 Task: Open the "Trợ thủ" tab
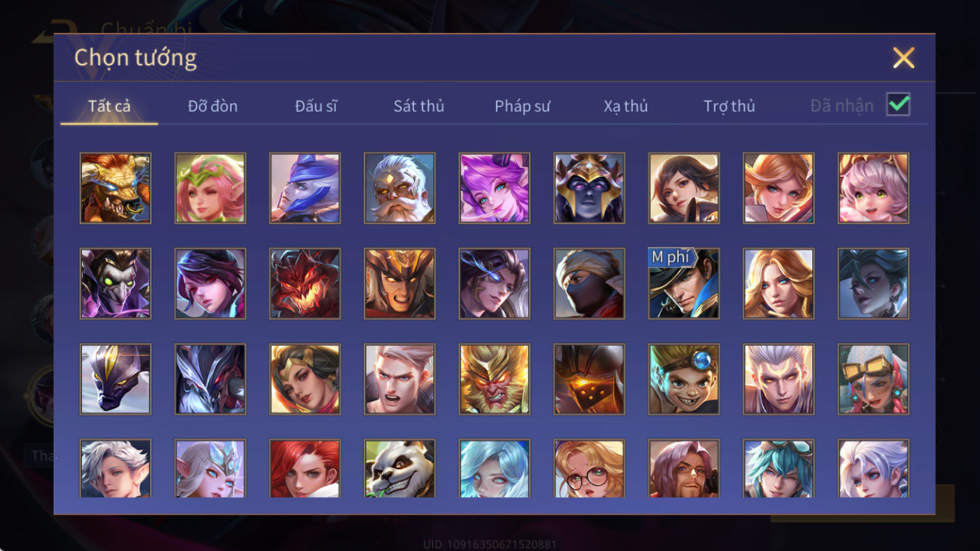click(729, 106)
